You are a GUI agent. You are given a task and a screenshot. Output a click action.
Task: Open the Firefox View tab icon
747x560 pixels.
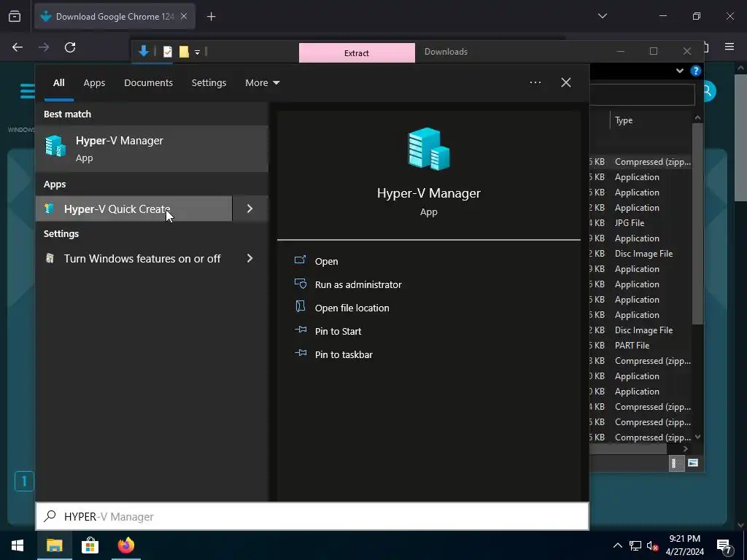[x=15, y=17]
